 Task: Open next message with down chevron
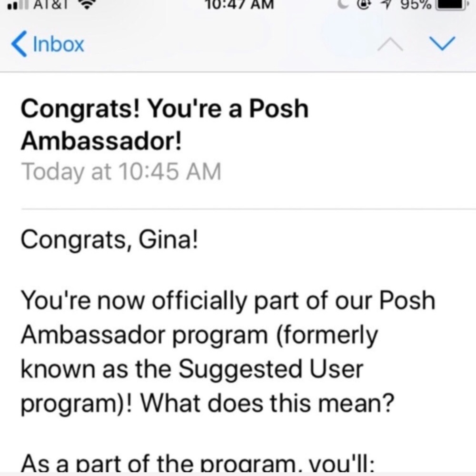point(442,43)
